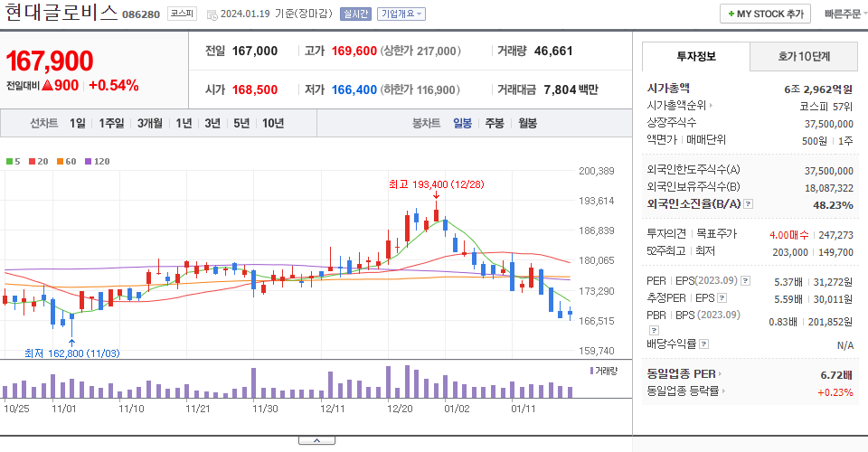Click the arrow beside 동일업종 PER
Viewport: 868px width, 452px height.
pyautogui.click(x=720, y=374)
